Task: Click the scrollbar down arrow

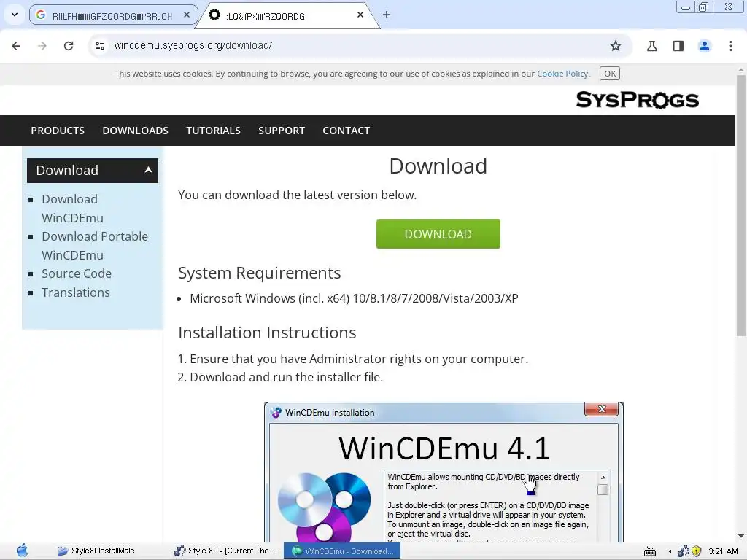Action: coord(741,536)
